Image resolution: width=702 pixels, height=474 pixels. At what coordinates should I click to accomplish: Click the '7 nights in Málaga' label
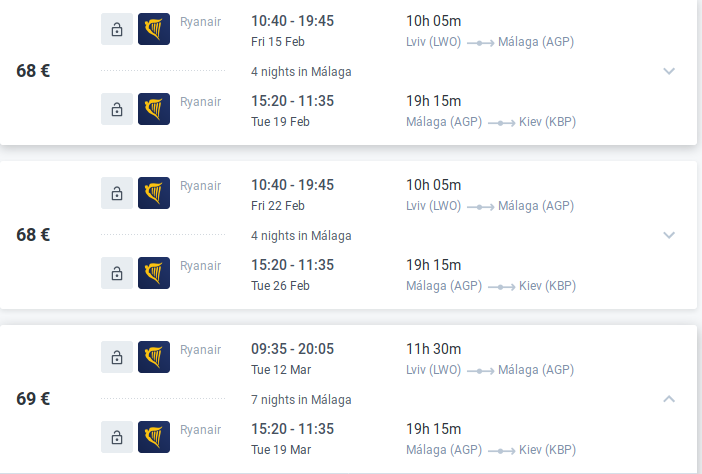[x=301, y=399]
